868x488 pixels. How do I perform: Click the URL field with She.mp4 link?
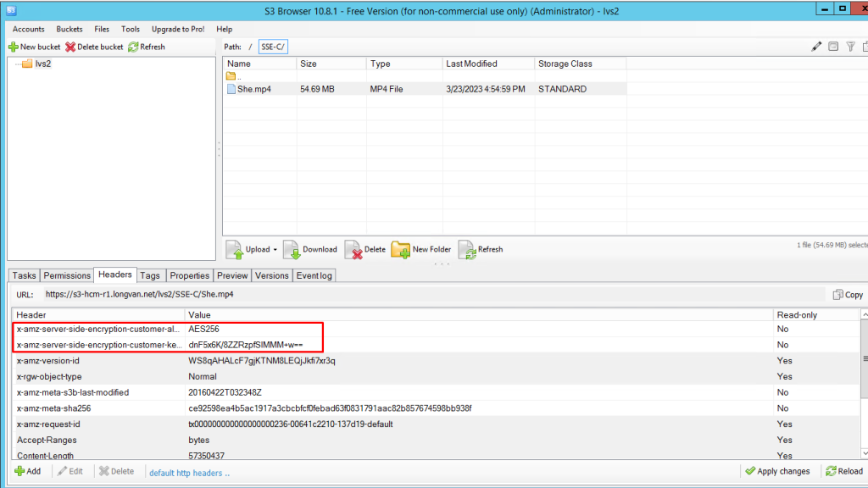[x=433, y=294]
